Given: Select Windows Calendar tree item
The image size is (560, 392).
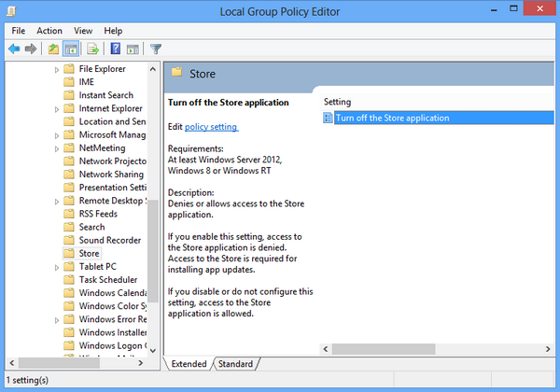Looking at the screenshot, I should (113, 293).
